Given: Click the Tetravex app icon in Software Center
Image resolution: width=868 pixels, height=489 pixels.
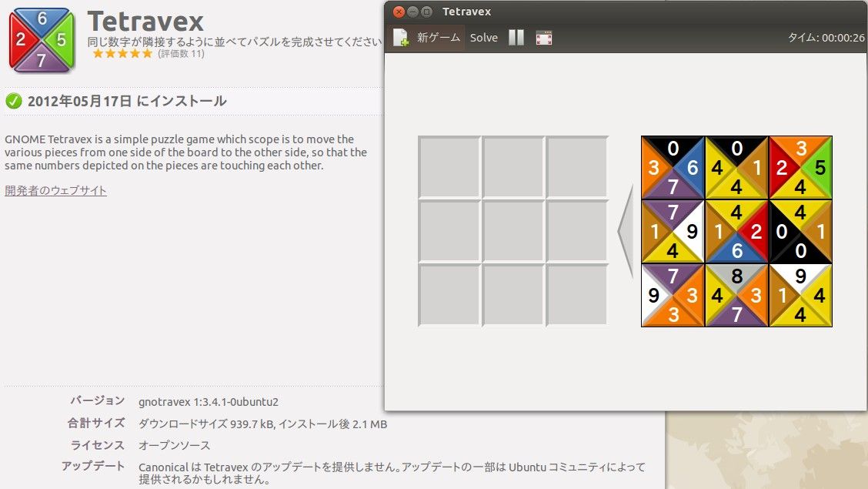Looking at the screenshot, I should [42, 40].
